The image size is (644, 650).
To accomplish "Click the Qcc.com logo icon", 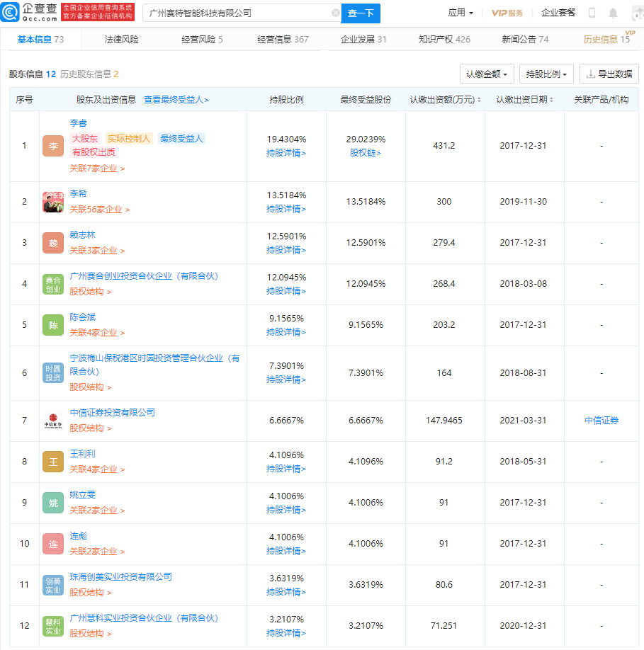I will point(10,12).
